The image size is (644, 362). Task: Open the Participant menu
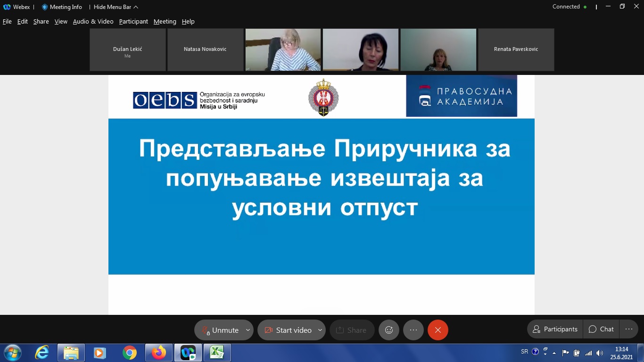click(x=133, y=22)
